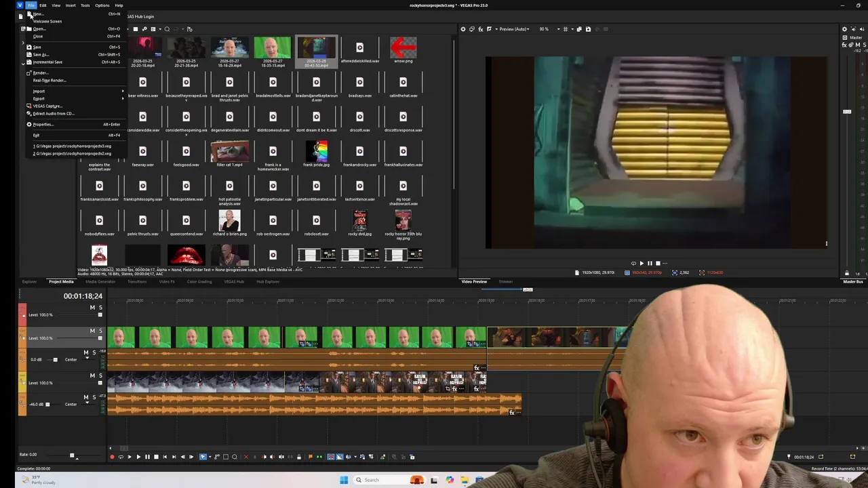Click event FX icon on top orange audio clip
868x488 pixels.
pos(477,368)
